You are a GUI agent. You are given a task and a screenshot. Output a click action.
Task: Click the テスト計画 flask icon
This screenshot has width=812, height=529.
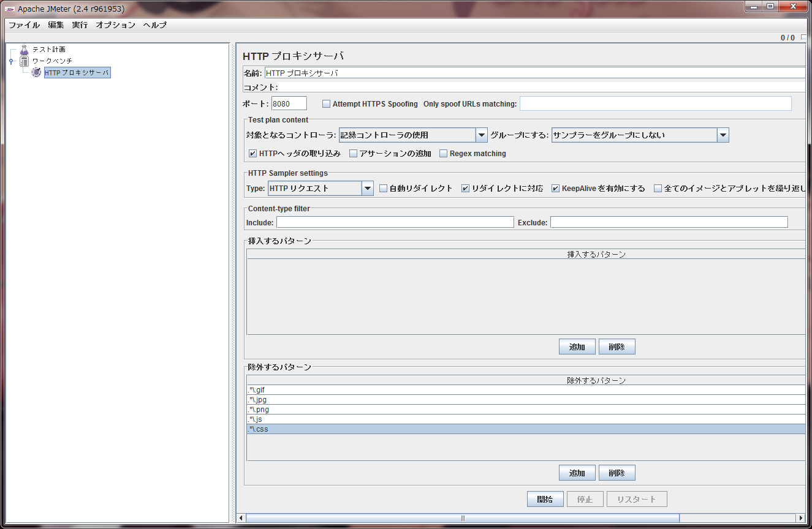24,50
